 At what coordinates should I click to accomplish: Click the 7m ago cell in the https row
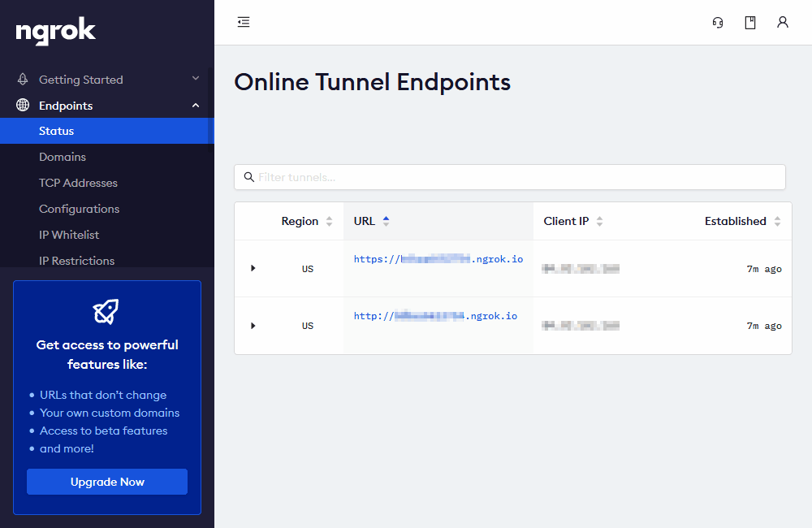point(764,269)
